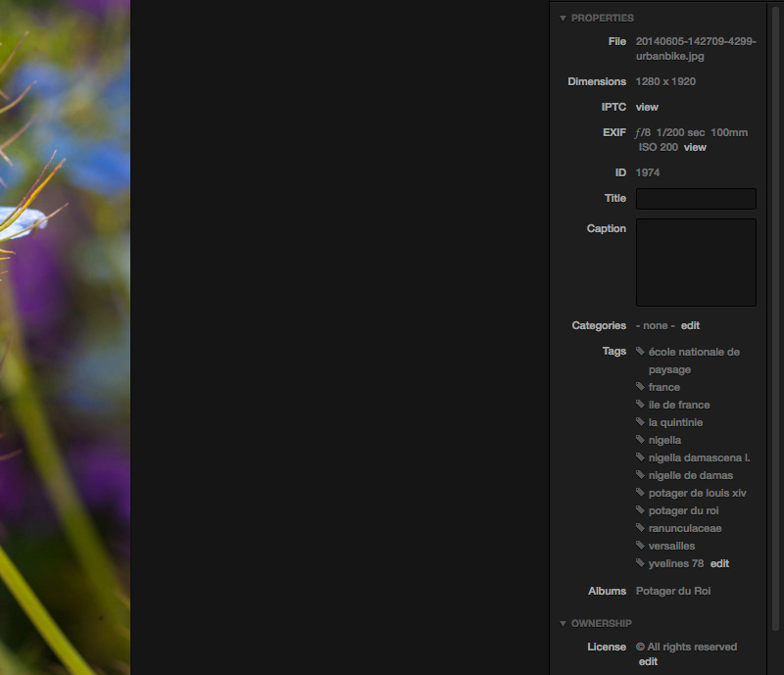Select the 'la quintinie' tag text

675,422
